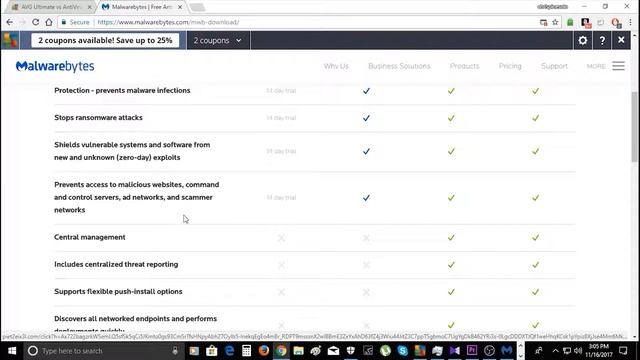Open the Products menu

(x=464, y=66)
